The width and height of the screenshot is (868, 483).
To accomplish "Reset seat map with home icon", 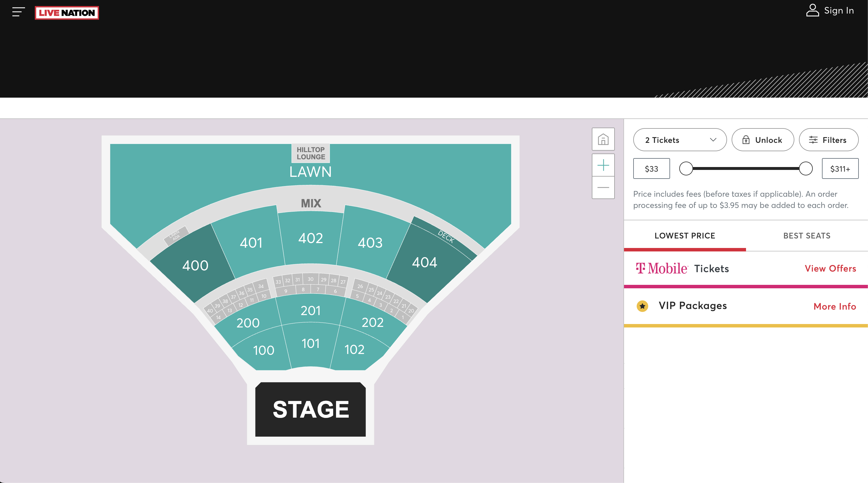I will pyautogui.click(x=603, y=139).
